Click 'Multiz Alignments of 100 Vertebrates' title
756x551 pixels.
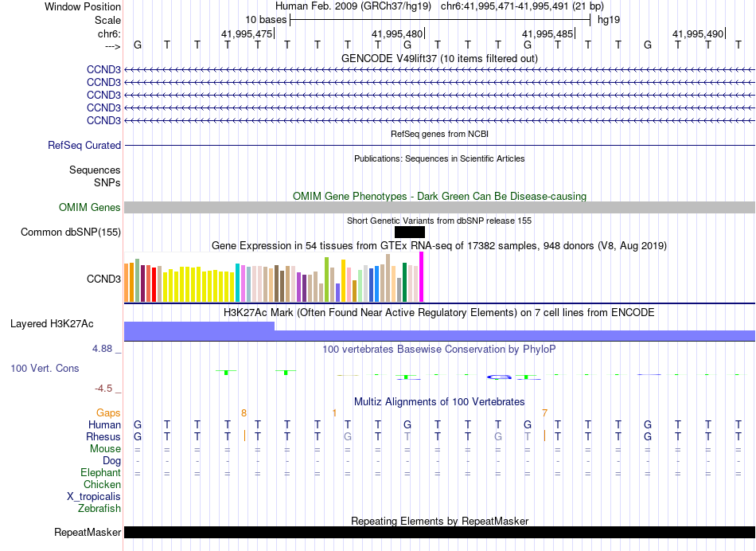(439, 402)
